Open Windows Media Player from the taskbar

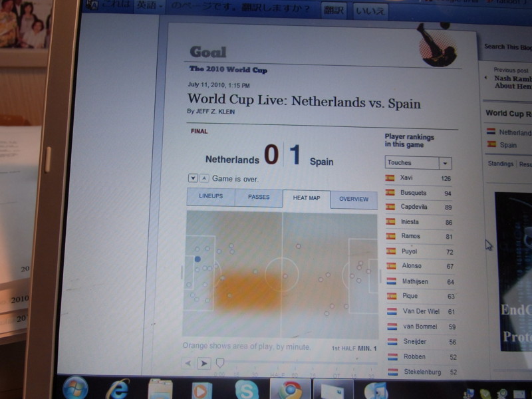coord(202,390)
